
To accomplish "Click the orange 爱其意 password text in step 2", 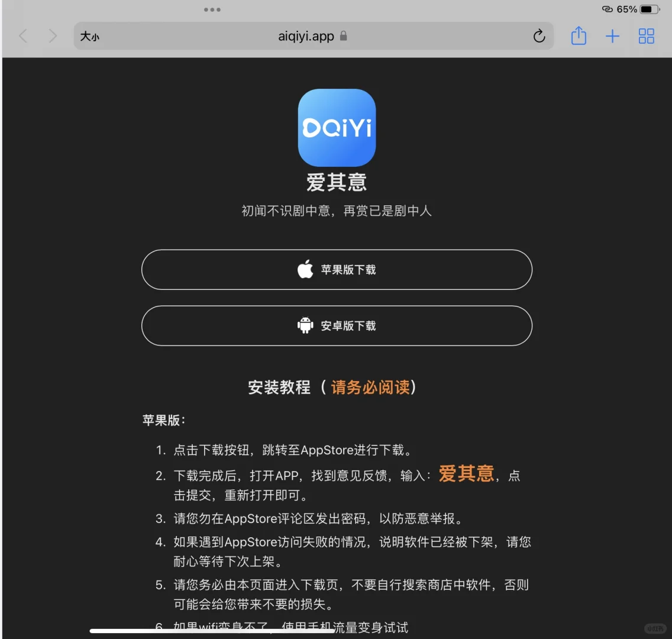I will point(466,473).
